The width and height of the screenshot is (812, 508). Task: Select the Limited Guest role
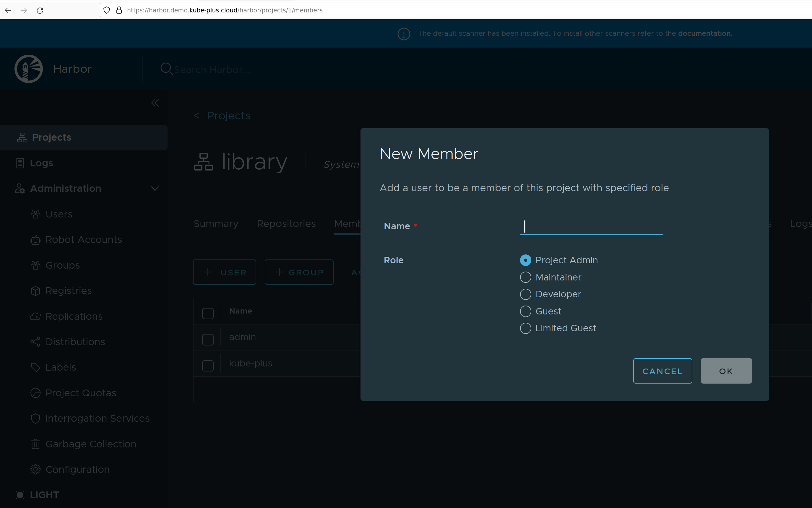coord(525,328)
